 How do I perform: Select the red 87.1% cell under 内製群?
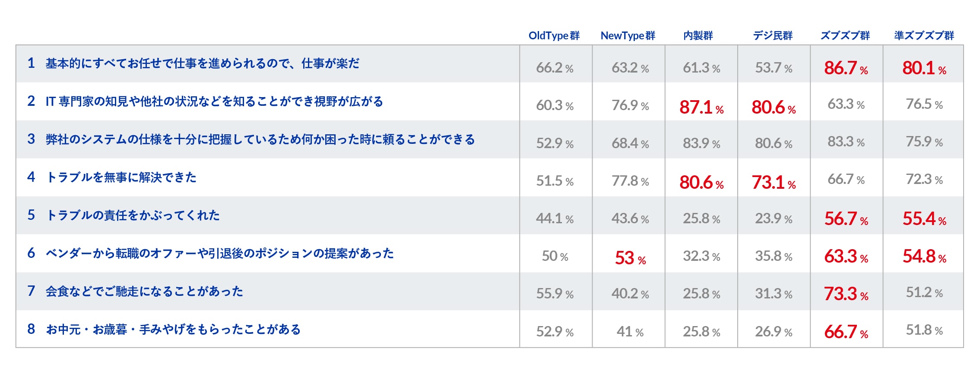pyautogui.click(x=701, y=108)
